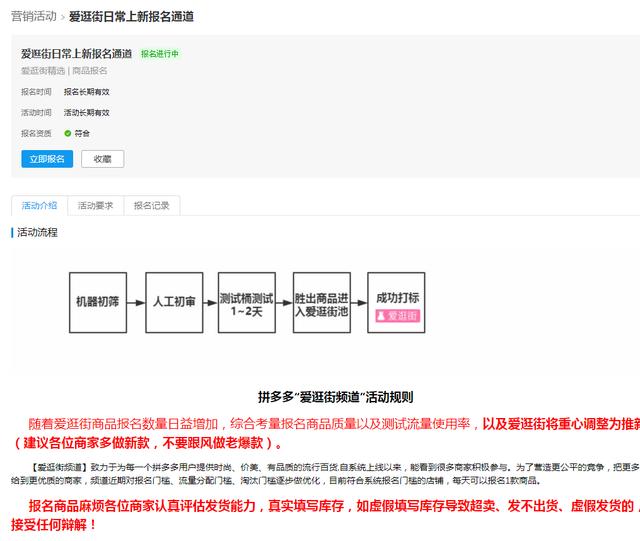640x541 pixels.
Task: Open the 报名记录 tab
Action: [151, 205]
